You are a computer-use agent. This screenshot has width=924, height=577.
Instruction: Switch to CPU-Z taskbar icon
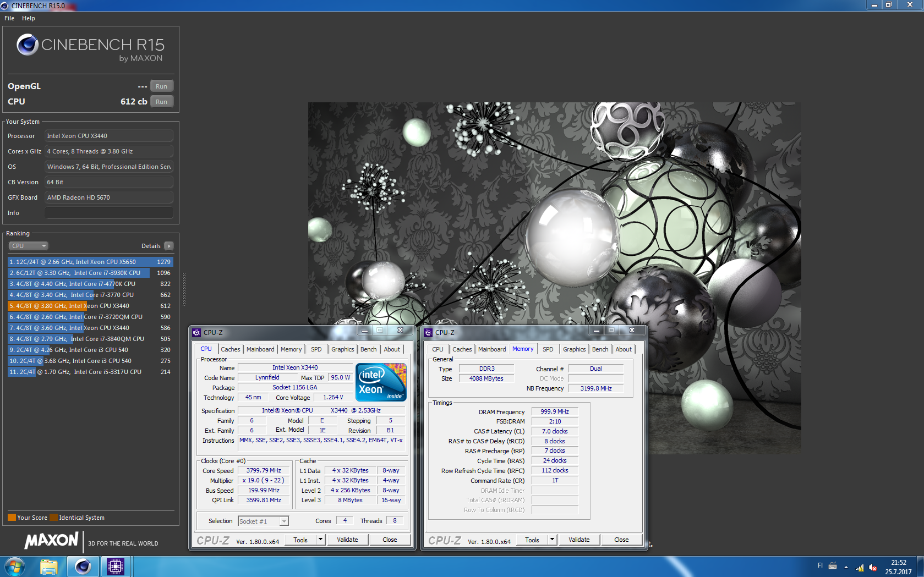tap(116, 567)
